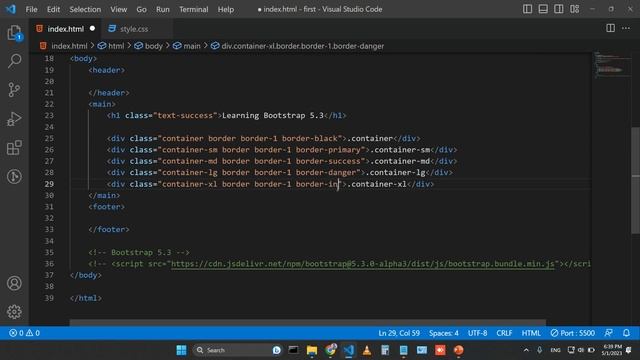Click the unsaved dot on index.html tab
The image size is (640, 360).
(x=92, y=29)
